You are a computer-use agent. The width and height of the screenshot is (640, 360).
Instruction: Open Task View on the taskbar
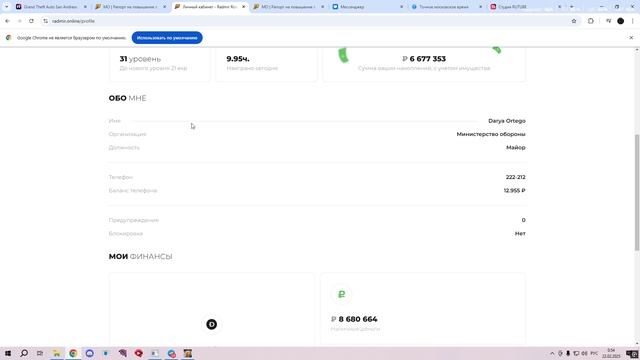40,353
